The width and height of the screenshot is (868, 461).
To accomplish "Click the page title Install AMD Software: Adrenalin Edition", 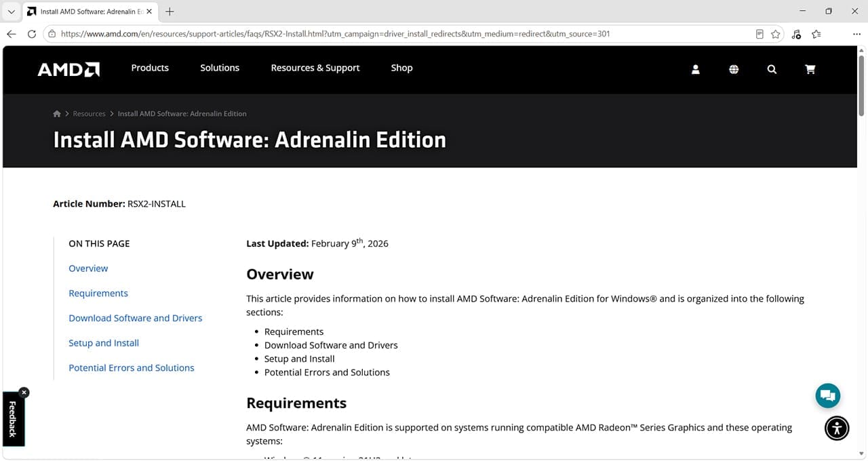I will pyautogui.click(x=250, y=140).
